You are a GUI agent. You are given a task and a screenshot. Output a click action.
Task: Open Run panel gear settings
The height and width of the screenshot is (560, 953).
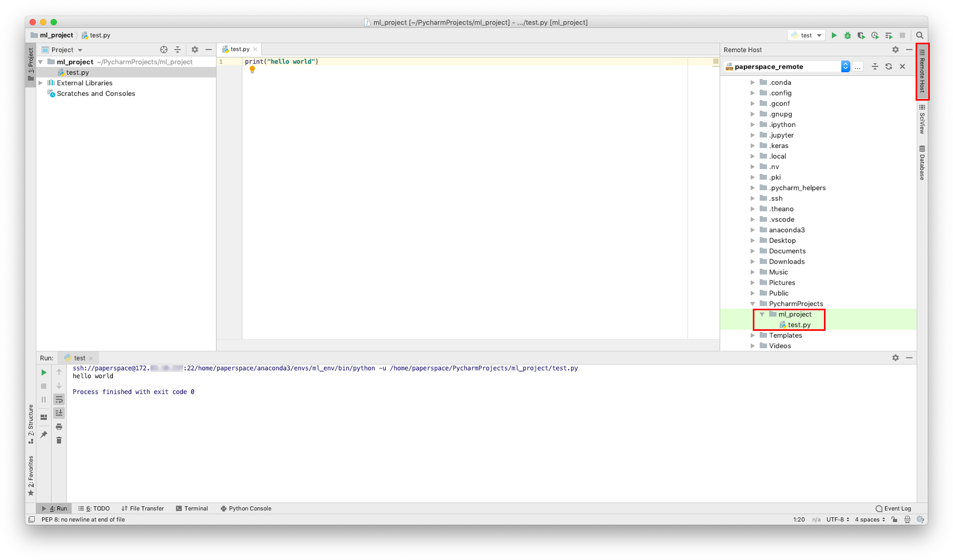click(896, 358)
